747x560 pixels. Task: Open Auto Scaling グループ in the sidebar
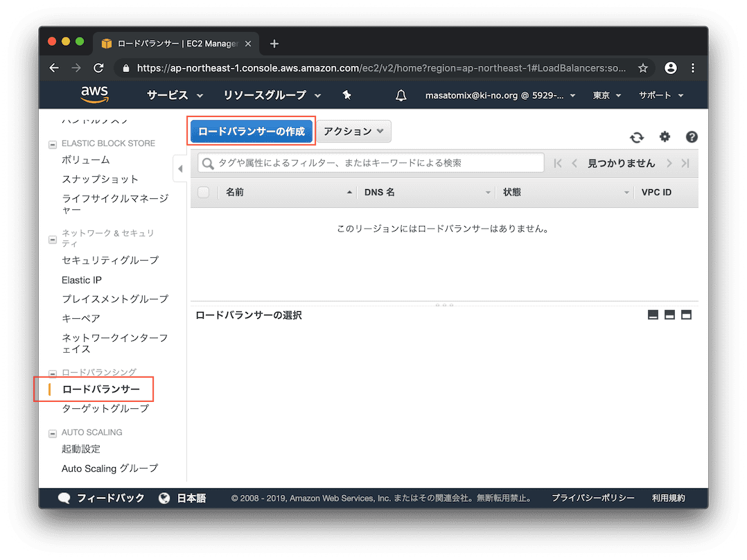tap(109, 469)
